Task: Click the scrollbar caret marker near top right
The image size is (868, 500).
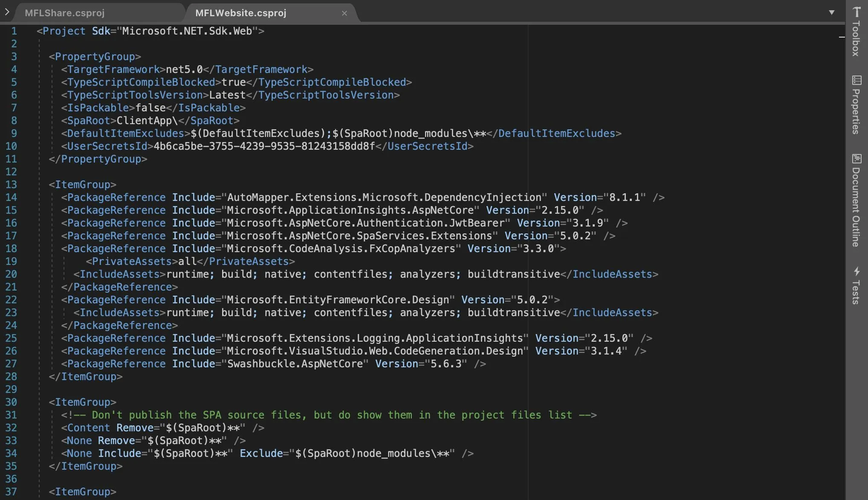Action: 842,37
